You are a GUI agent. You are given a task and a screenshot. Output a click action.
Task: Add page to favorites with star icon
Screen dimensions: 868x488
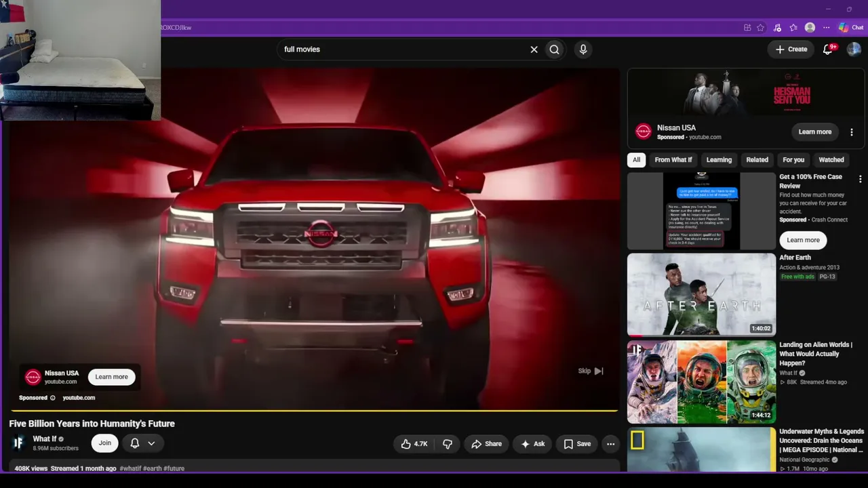click(761, 28)
